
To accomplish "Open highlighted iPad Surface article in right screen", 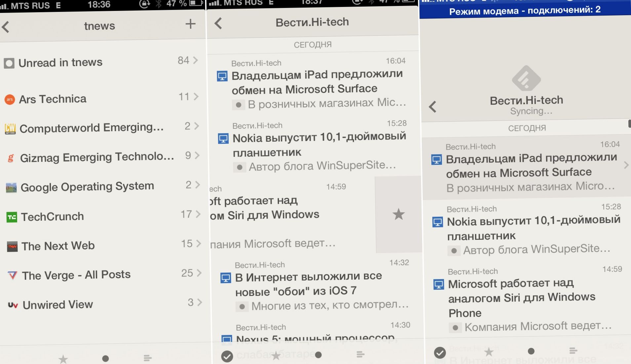I will [526, 168].
